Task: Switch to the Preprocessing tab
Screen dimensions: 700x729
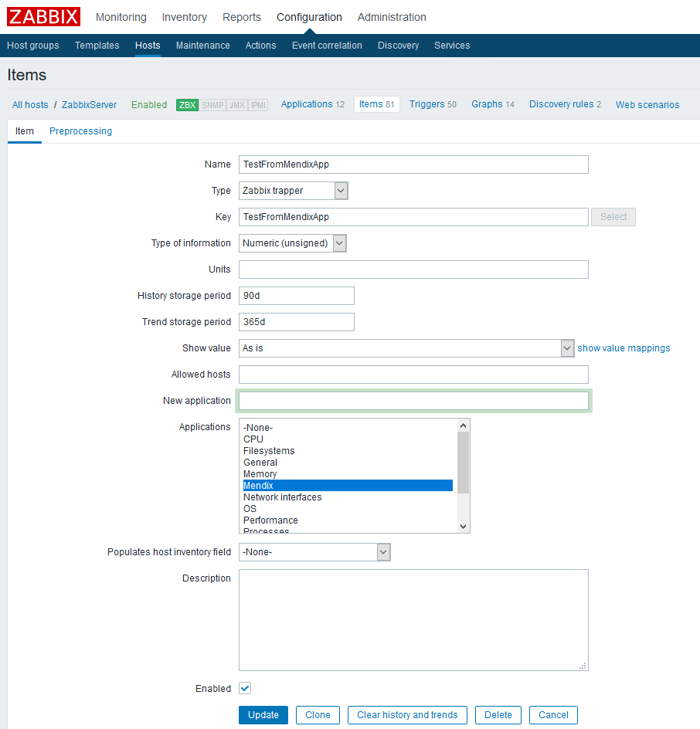Action: (x=80, y=131)
